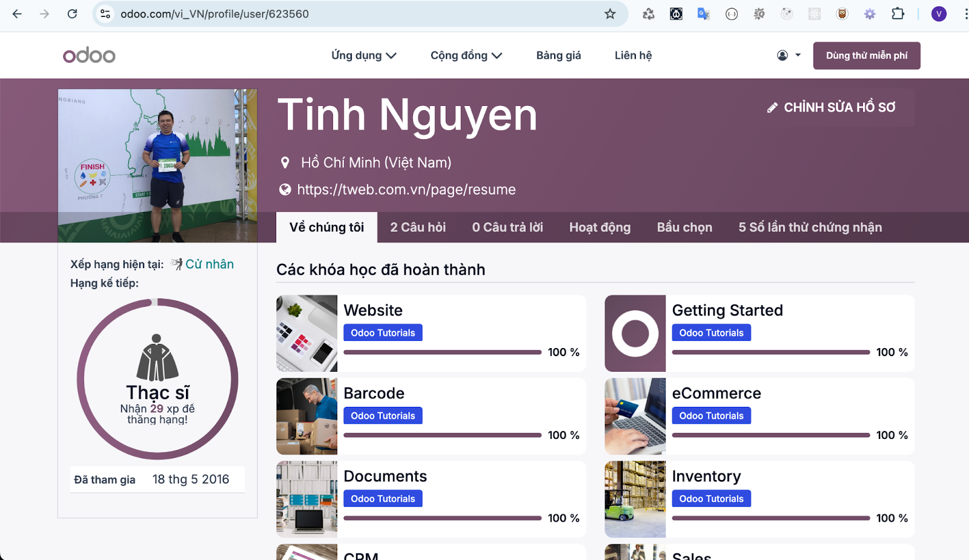Expand the Ứng dụng dropdown menu

tap(363, 55)
